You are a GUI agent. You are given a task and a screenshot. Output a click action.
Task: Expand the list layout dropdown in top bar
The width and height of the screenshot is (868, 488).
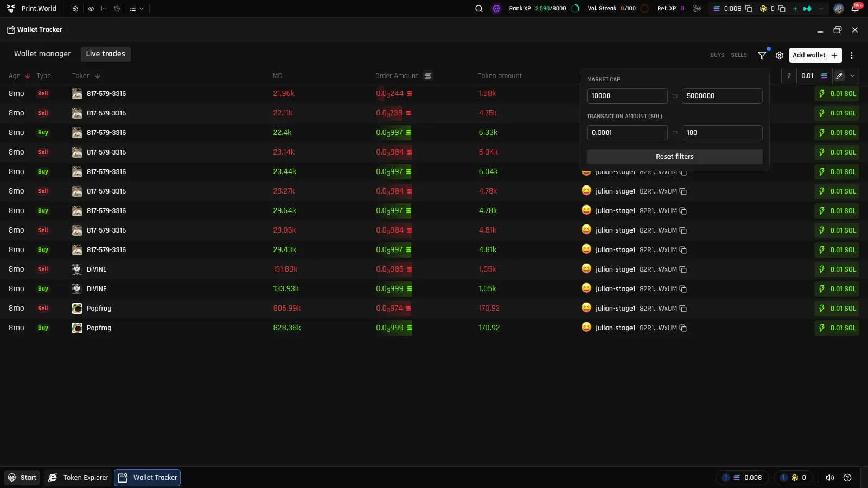[137, 9]
